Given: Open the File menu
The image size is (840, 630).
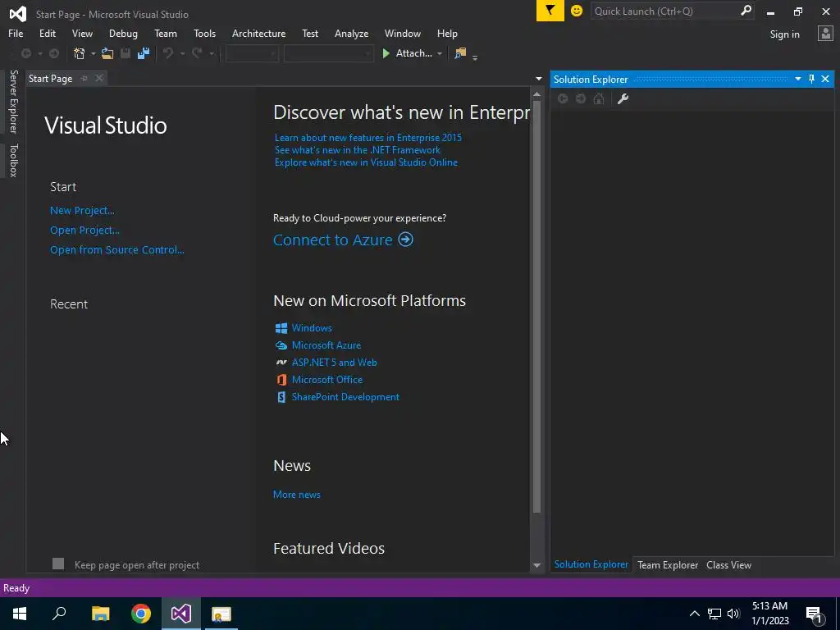Looking at the screenshot, I should point(16,33).
